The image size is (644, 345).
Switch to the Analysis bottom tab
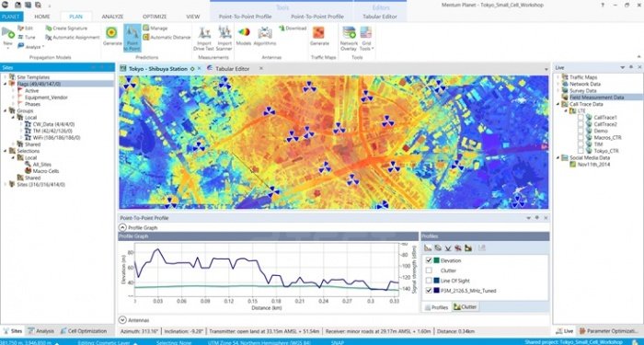pos(40,331)
